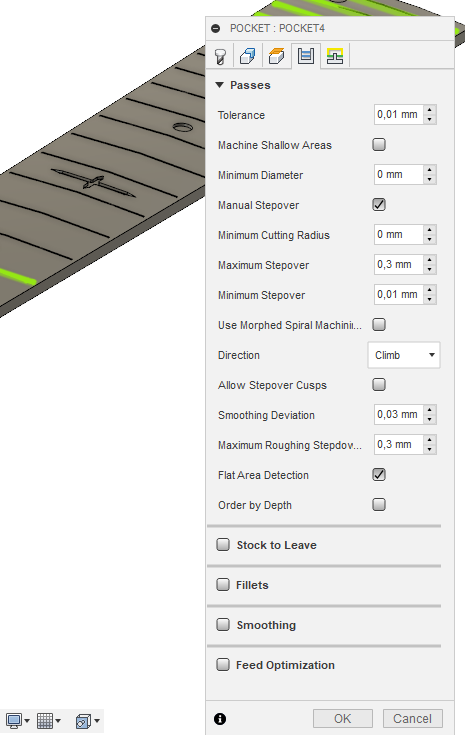
Task: Confirm settings with OK button
Action: 343,719
